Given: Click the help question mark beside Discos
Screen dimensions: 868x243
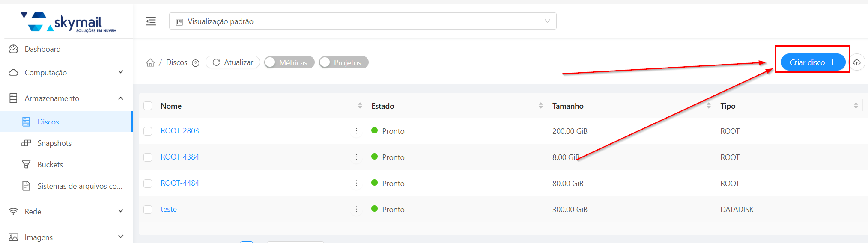Looking at the screenshot, I should click(x=196, y=63).
